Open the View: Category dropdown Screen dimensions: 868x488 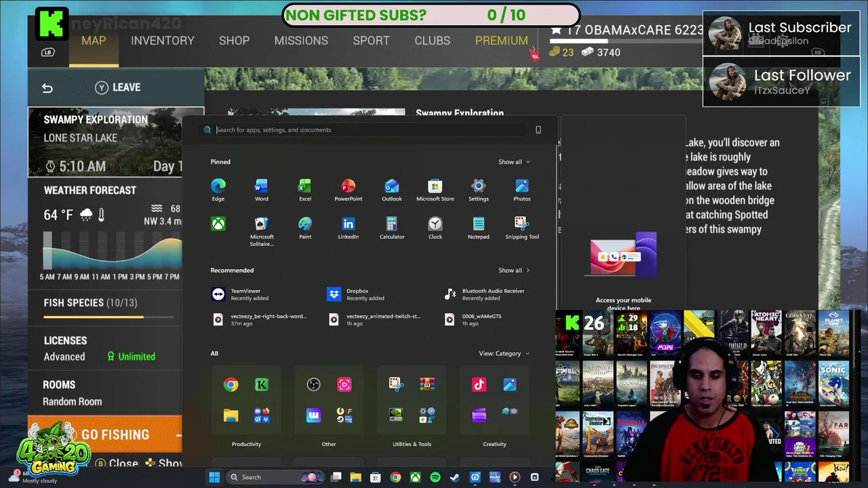pyautogui.click(x=505, y=353)
